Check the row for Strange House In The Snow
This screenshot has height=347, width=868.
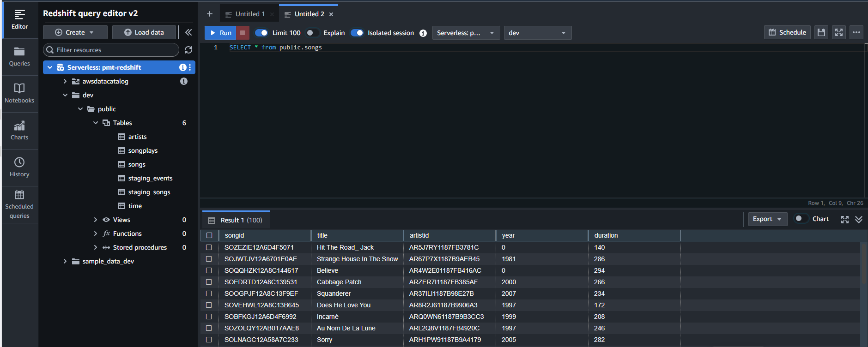(209, 259)
